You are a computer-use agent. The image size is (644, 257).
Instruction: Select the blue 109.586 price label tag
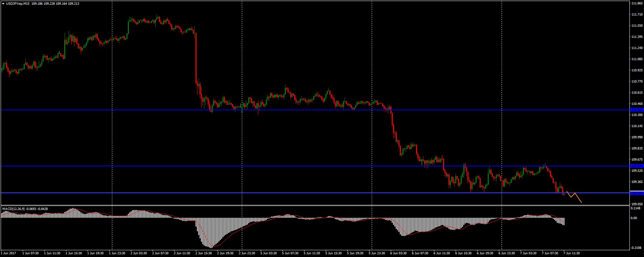[x=637, y=166]
